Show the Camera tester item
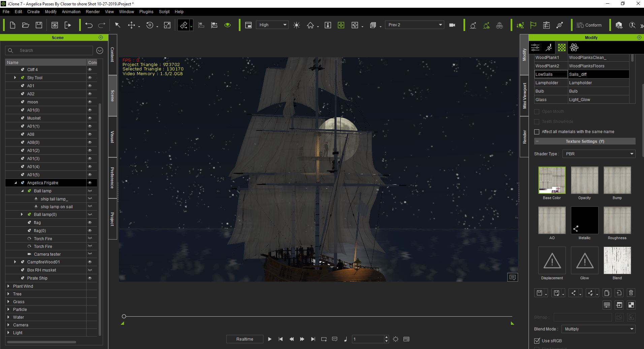Image resolution: width=644 pixels, height=349 pixels. tap(90, 254)
